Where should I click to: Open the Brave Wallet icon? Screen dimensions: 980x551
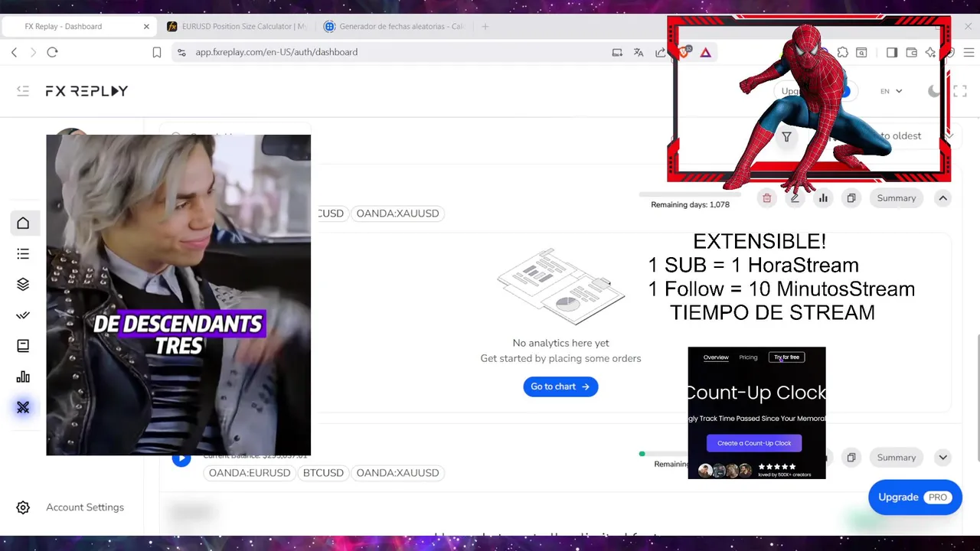click(911, 52)
